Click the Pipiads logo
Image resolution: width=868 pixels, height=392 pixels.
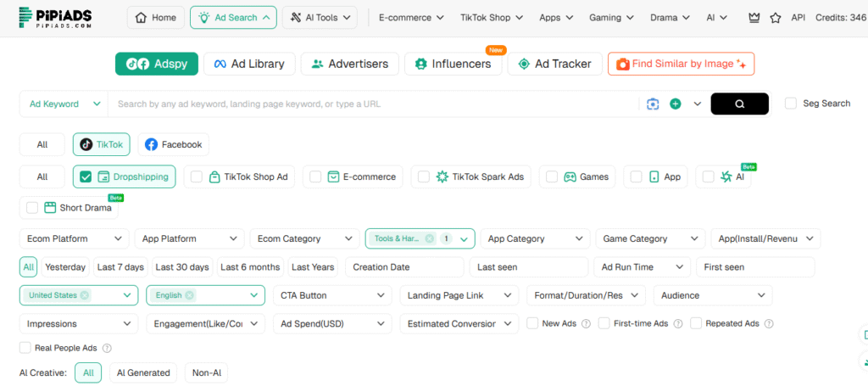(x=55, y=18)
